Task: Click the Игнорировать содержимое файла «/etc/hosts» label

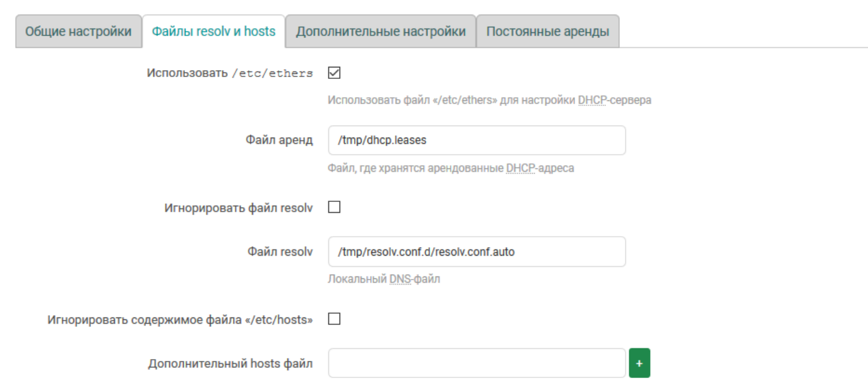Action: coord(180,319)
